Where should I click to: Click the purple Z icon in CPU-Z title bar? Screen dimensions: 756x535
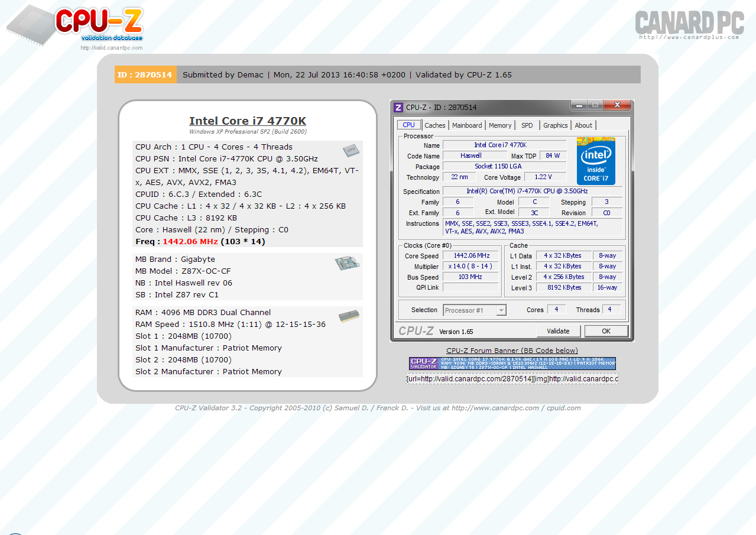(x=398, y=107)
